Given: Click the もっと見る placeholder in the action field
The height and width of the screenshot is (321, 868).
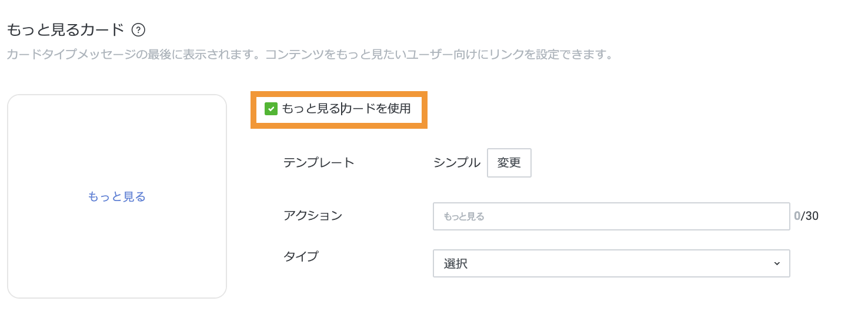Looking at the screenshot, I should pos(464,217).
